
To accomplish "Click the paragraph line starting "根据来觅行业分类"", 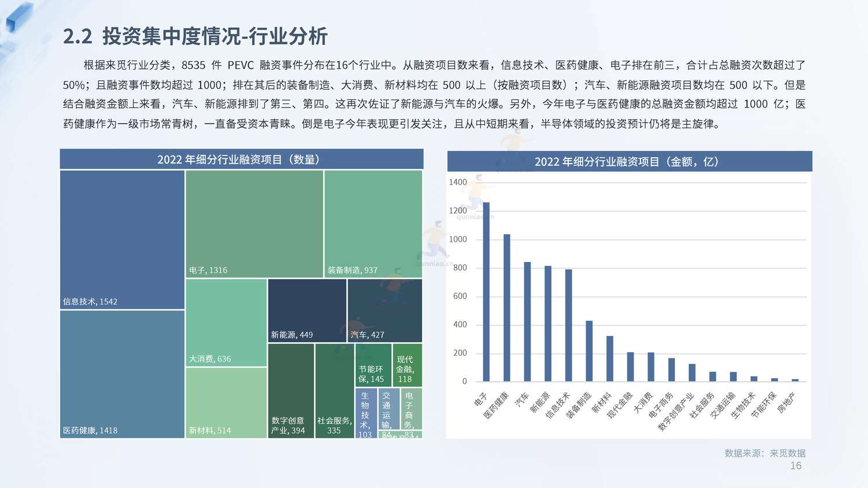I will (444, 65).
